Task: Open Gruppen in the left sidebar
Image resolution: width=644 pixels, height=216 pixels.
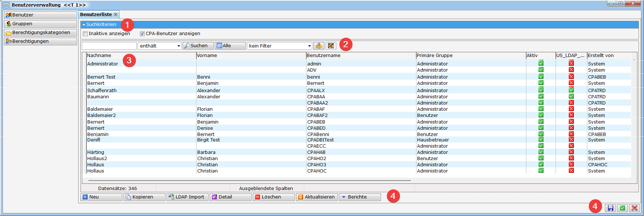Action: point(40,24)
